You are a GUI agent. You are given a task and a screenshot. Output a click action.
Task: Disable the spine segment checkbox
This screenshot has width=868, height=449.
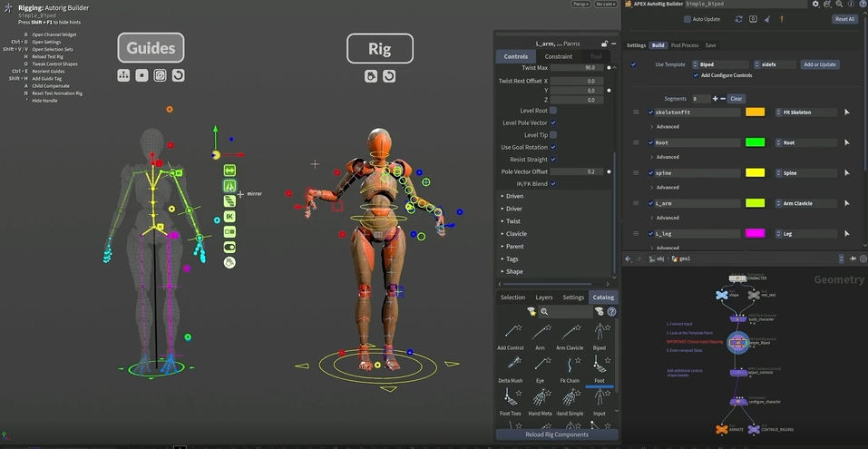point(651,173)
